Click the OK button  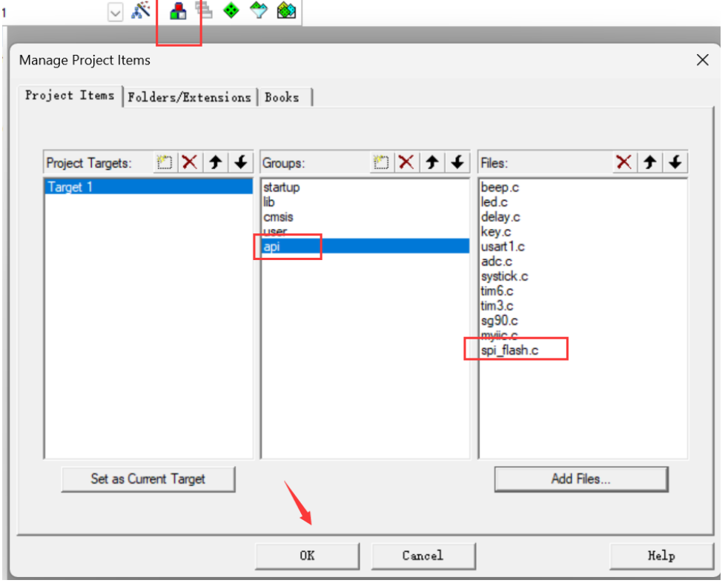point(307,556)
